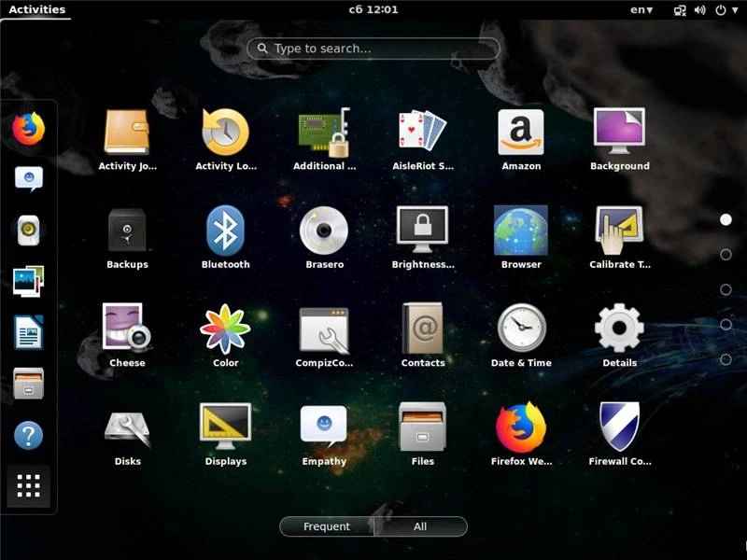Open Brightness & Lock settings

pos(423,238)
